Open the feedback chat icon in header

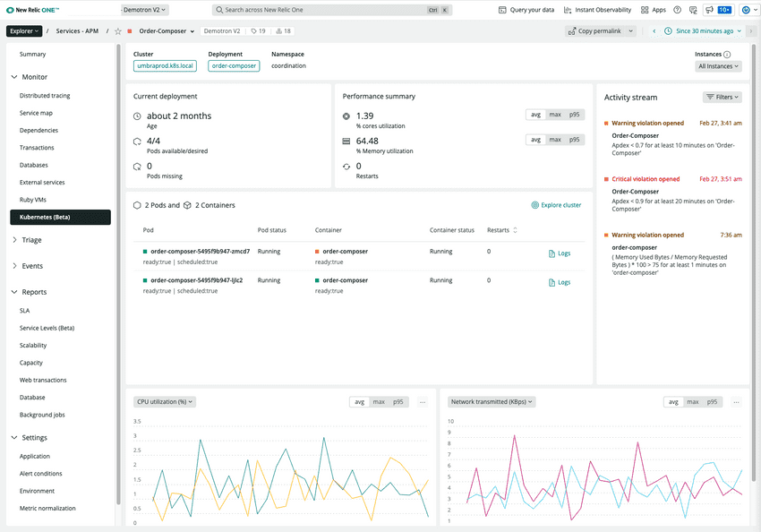pos(693,10)
